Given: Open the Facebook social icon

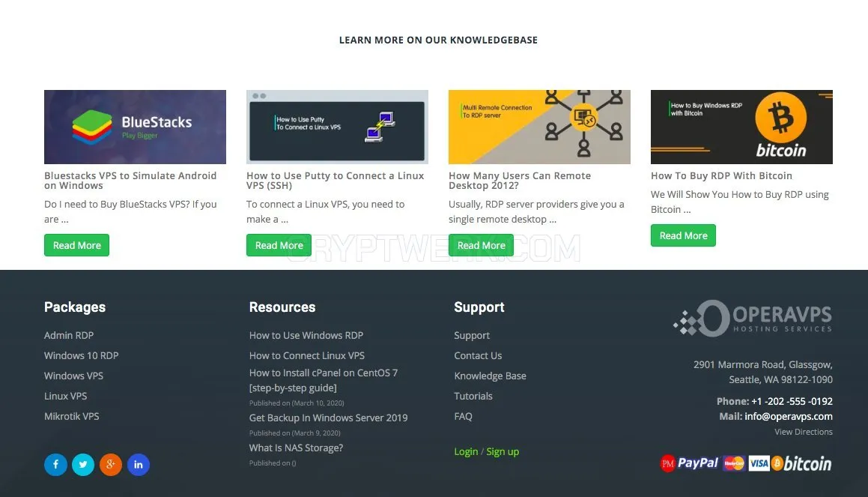Looking at the screenshot, I should pos(55,464).
